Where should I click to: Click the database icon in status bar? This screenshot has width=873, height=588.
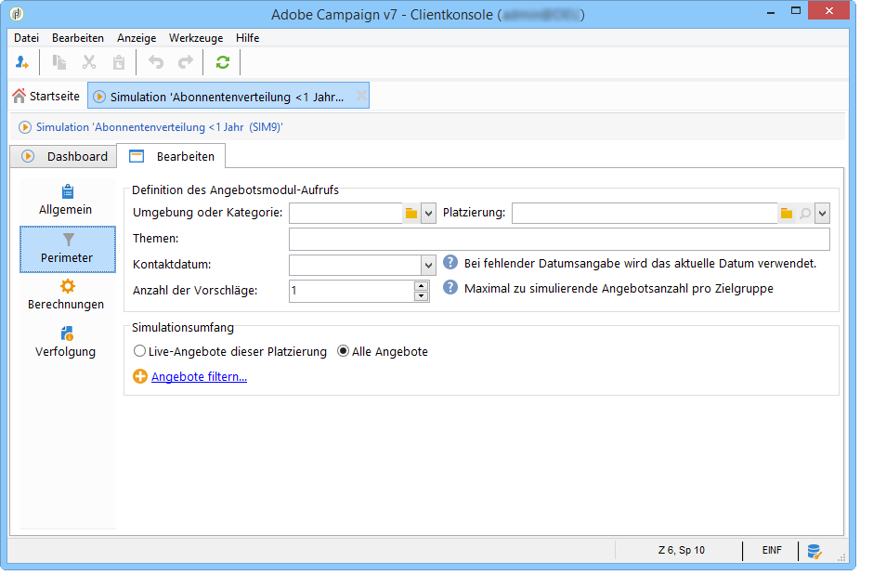click(x=814, y=551)
